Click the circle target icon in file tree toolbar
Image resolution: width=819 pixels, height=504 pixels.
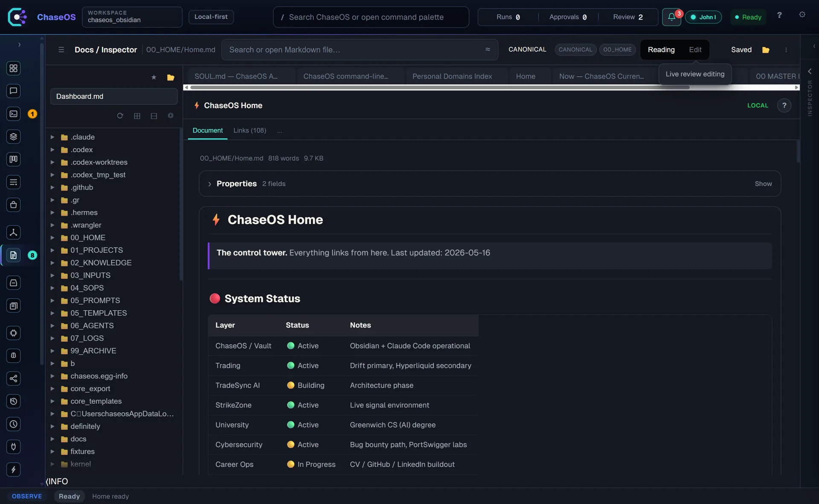click(x=171, y=116)
